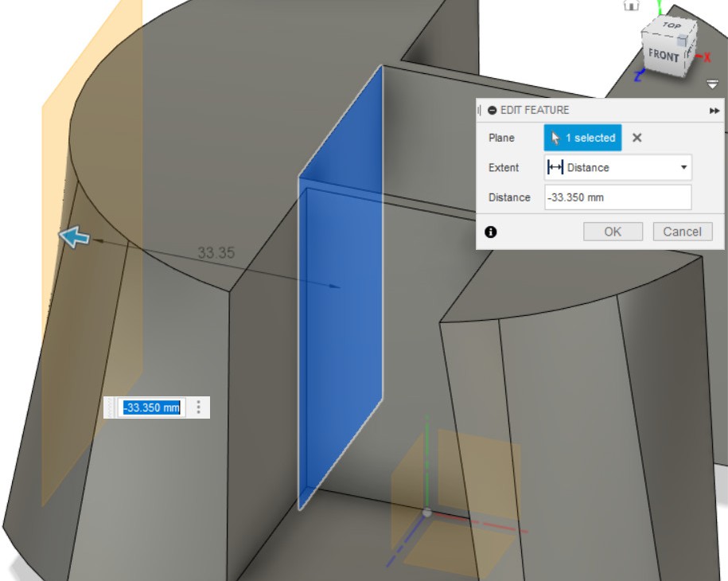Click the blue offset distance arrow manipulator
728x581 pixels.
click(x=75, y=236)
